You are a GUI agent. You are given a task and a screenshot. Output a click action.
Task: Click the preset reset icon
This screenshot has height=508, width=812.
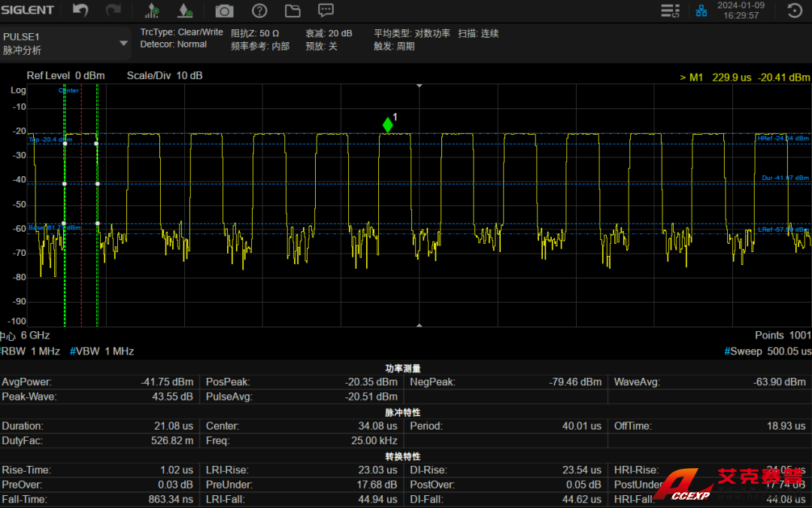(794, 11)
